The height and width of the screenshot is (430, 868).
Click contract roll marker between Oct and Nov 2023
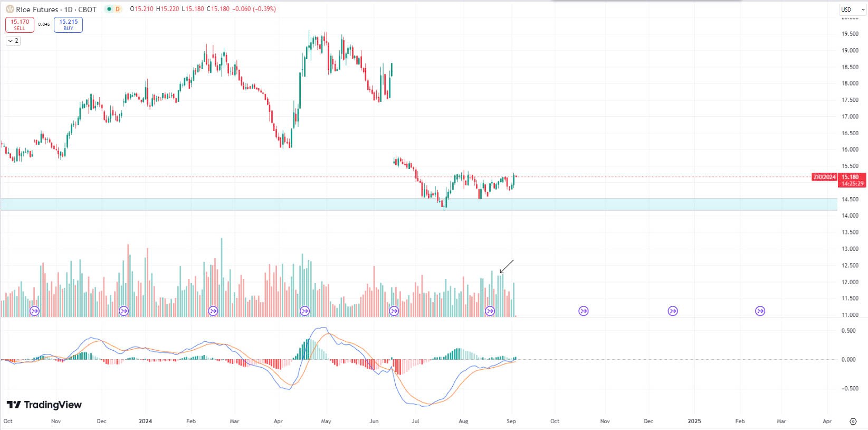[x=34, y=311]
